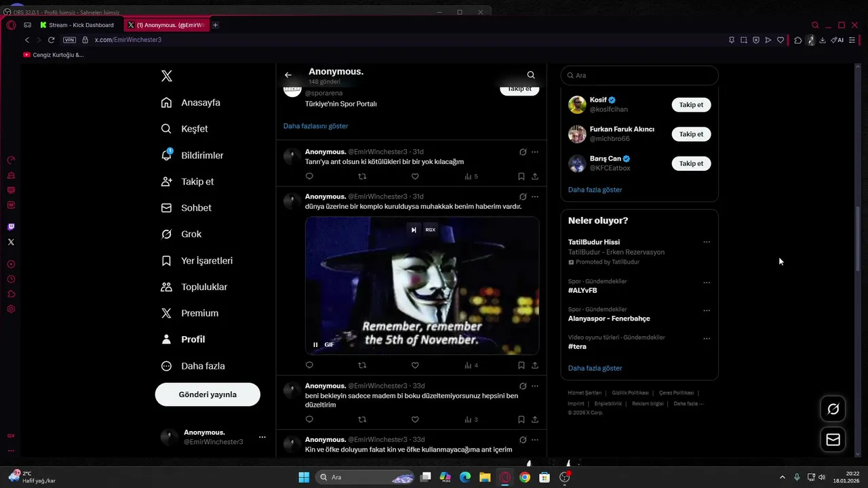
Task: Open more menu on 'Kin ve öfke' post
Action: click(535, 439)
